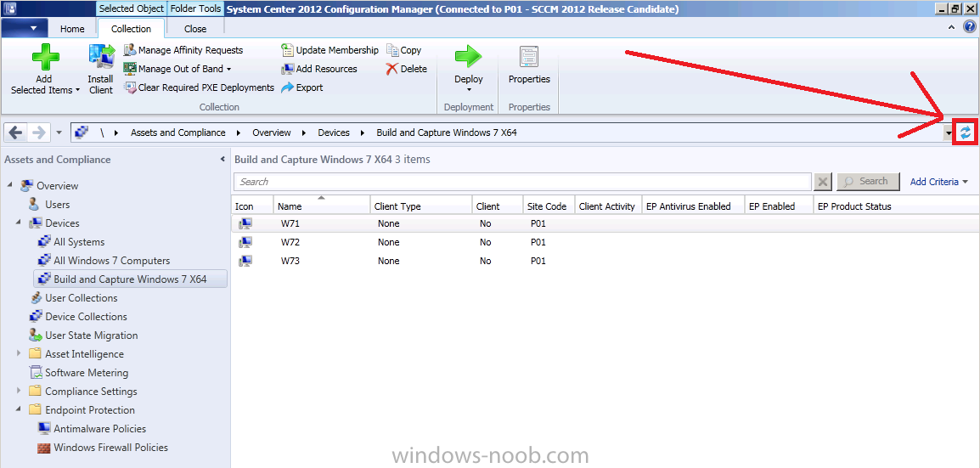Click Add Resources in the ribbon
The height and width of the screenshot is (468, 980).
[x=319, y=69]
